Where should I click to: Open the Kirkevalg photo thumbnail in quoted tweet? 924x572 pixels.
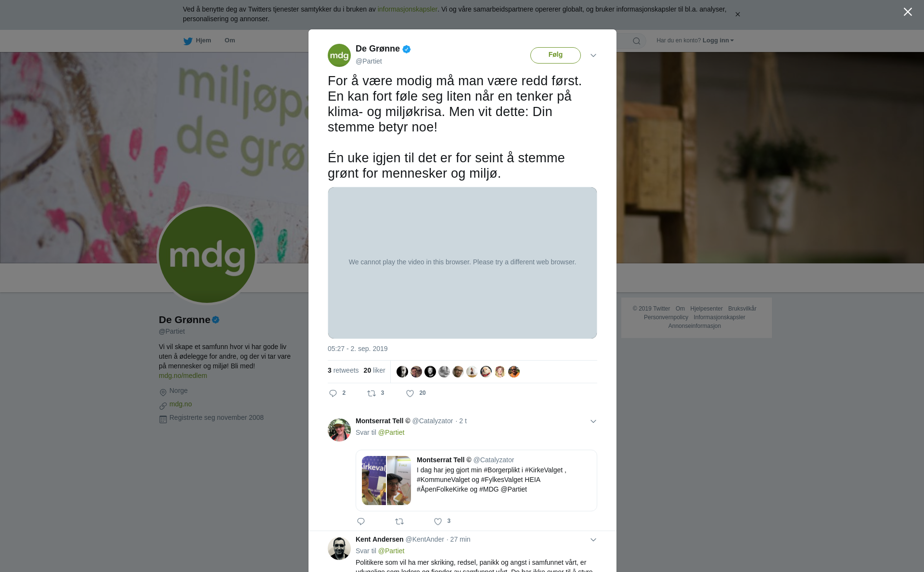374,481
